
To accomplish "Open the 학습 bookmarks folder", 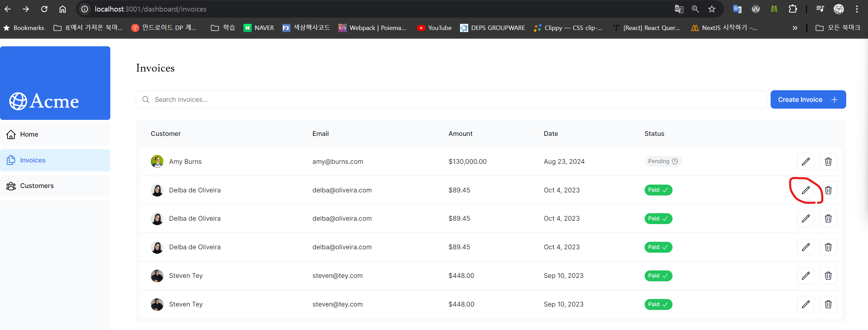I will (223, 28).
